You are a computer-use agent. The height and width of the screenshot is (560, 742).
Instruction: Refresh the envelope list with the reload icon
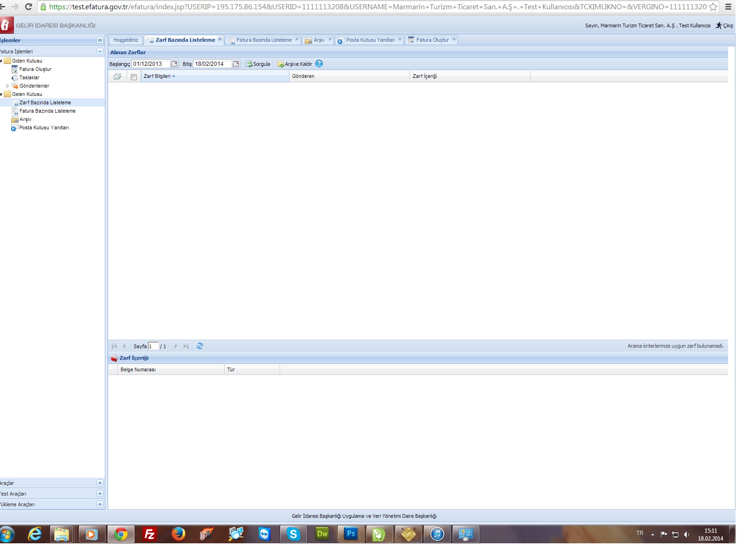click(200, 346)
